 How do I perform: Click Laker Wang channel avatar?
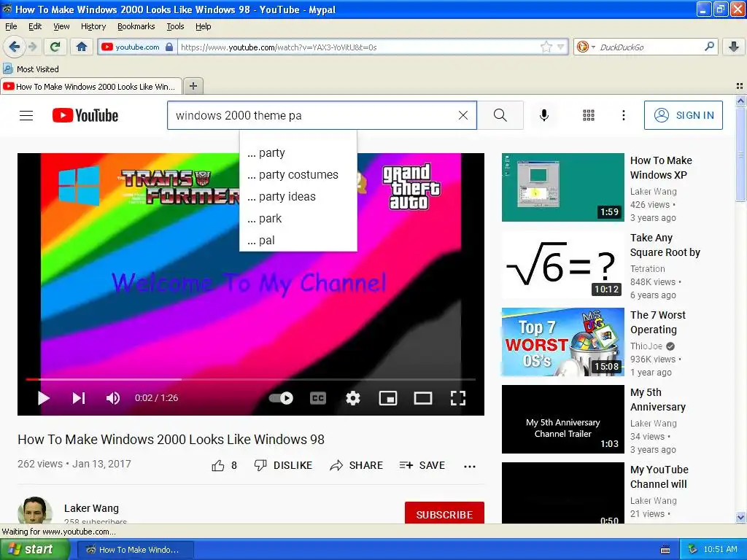(x=35, y=510)
